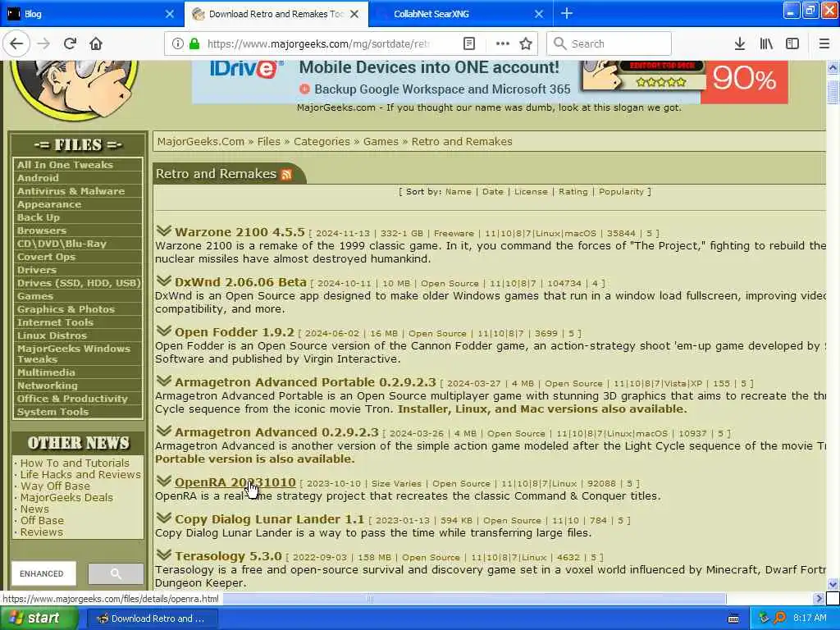This screenshot has width=840, height=630.
Task: Expand the Warzone 2100 4.5.5 entry arrow
Action: (x=164, y=231)
